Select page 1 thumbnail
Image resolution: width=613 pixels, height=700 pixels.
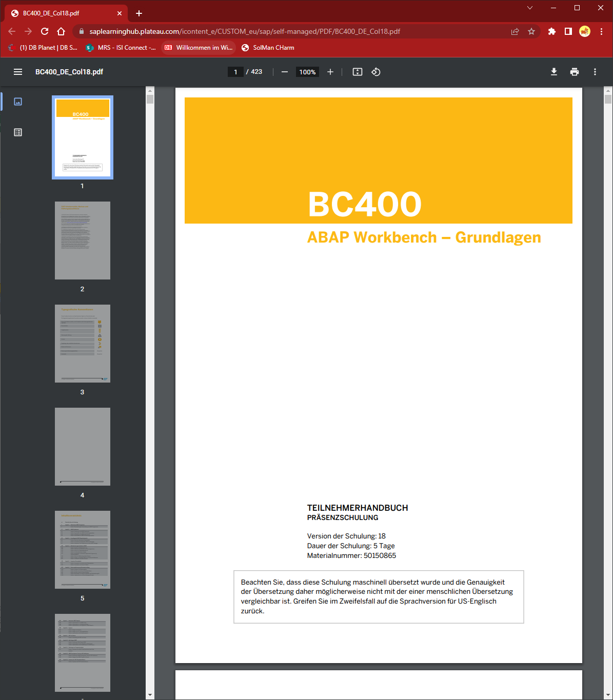[83, 137]
